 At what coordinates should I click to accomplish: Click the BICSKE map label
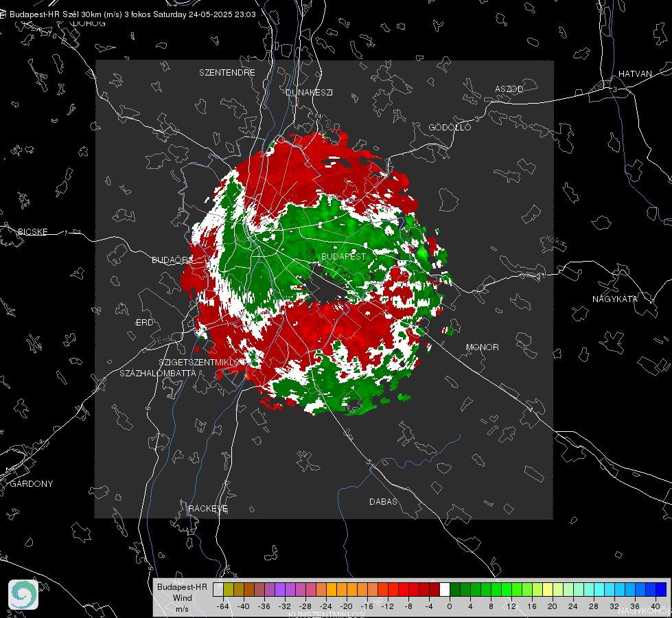(32, 232)
